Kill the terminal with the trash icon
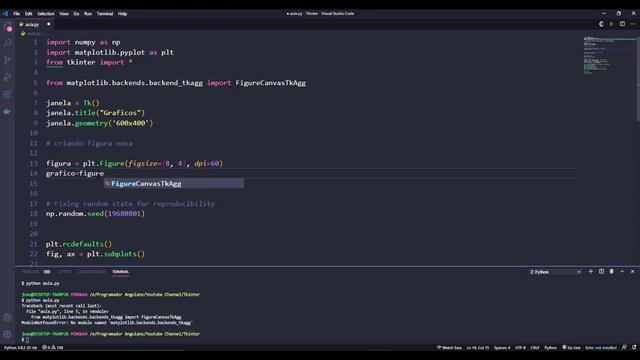 [x=611, y=271]
